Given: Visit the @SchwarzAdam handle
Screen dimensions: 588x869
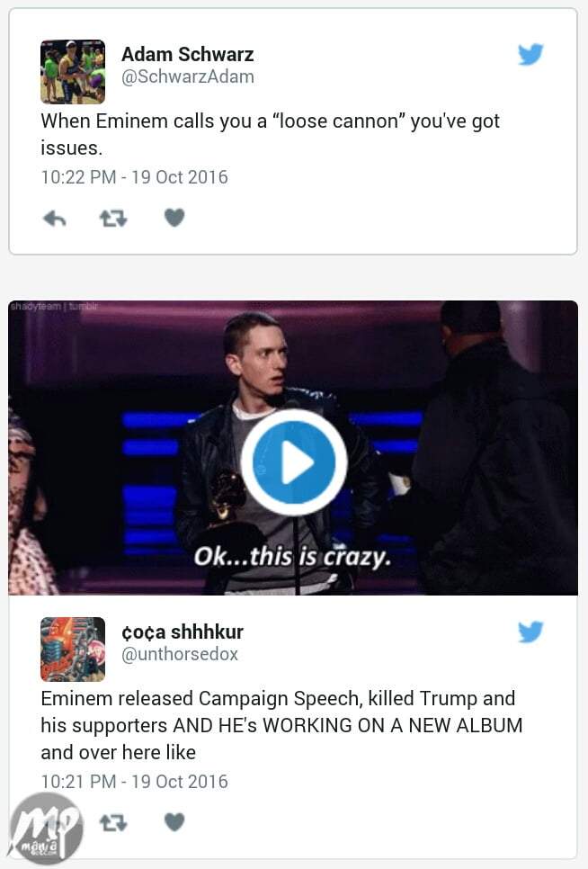Looking at the screenshot, I should [x=188, y=76].
